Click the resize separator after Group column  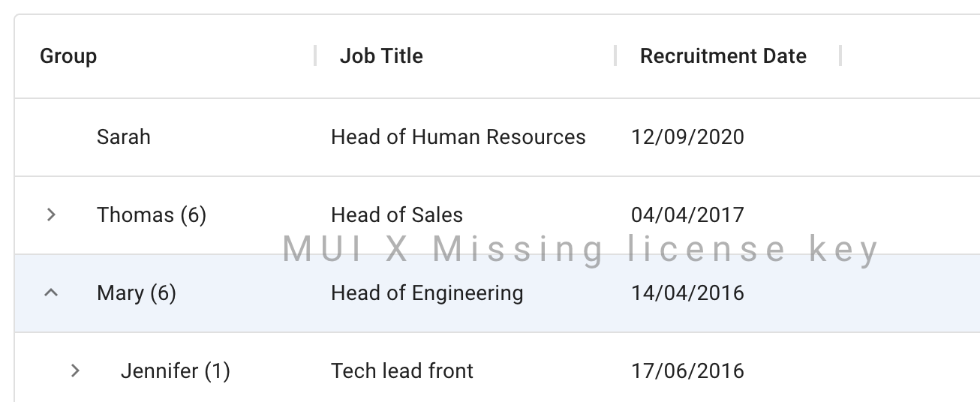coord(315,56)
